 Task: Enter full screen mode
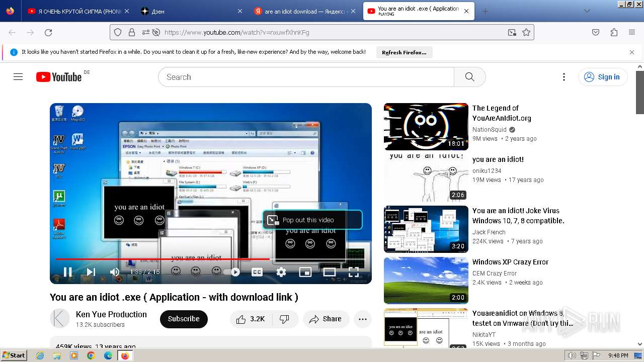tap(354, 272)
